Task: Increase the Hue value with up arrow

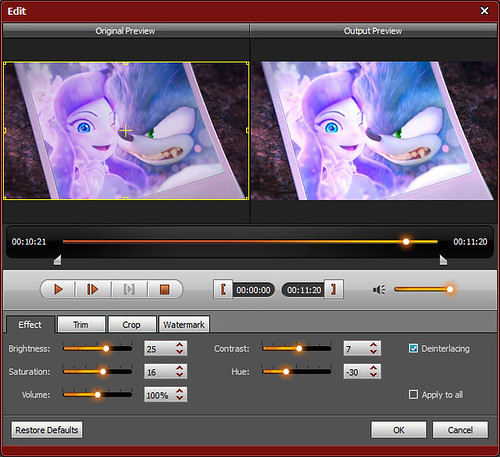Action: 373,368
